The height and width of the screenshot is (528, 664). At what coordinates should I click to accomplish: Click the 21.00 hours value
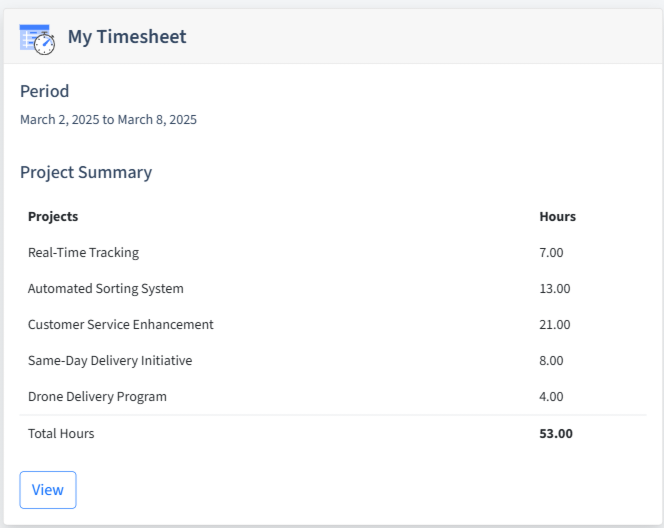tap(554, 324)
